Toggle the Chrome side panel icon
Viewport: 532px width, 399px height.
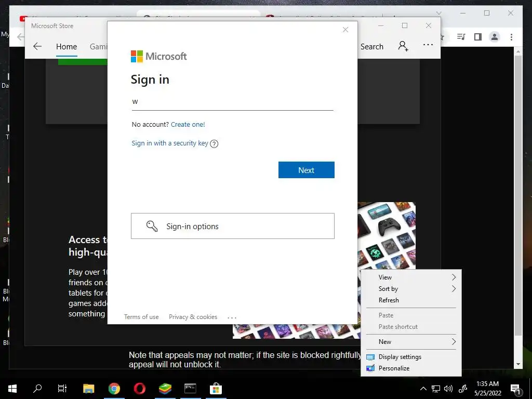pyautogui.click(x=478, y=37)
